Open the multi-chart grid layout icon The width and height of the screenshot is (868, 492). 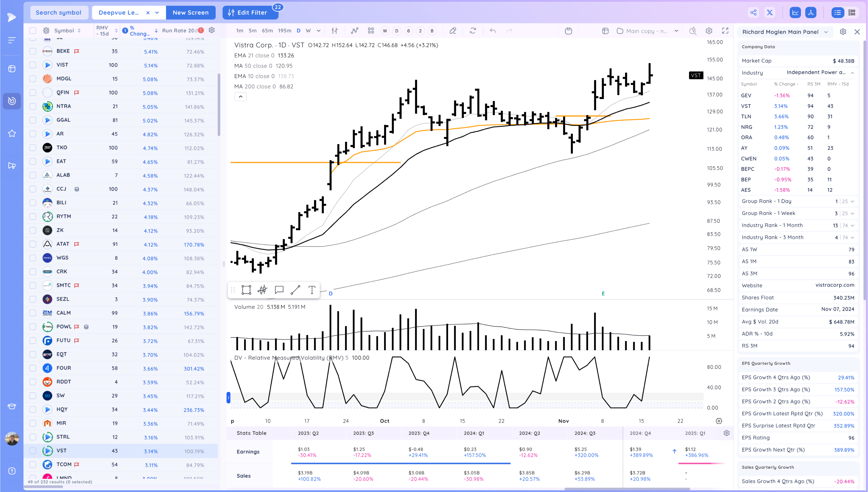pos(371,31)
